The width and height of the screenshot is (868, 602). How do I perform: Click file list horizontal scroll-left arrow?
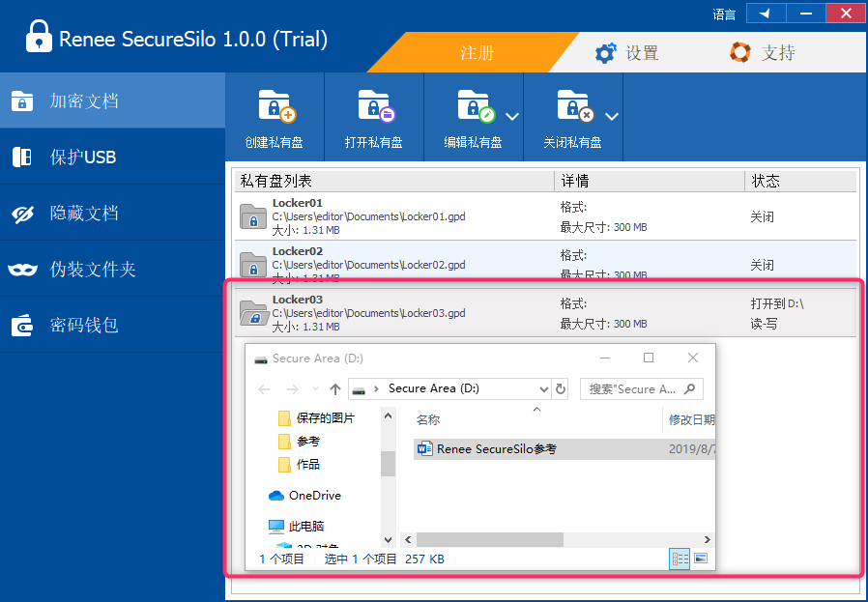(x=408, y=539)
